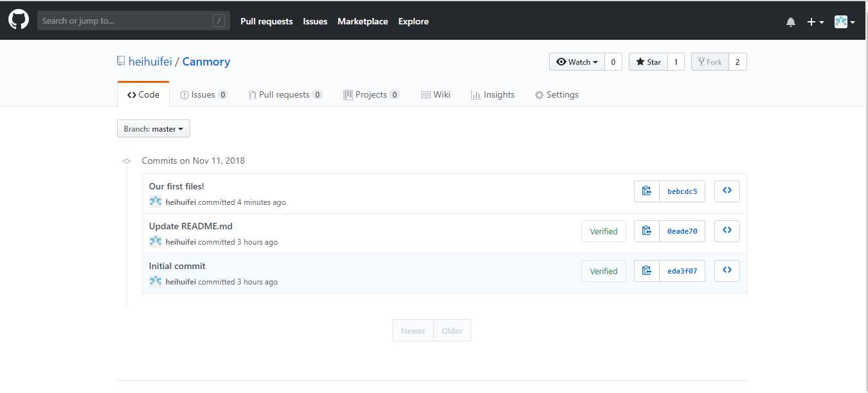This screenshot has height=393, width=868.
Task: Expand the plus create-new menu
Action: pos(815,22)
